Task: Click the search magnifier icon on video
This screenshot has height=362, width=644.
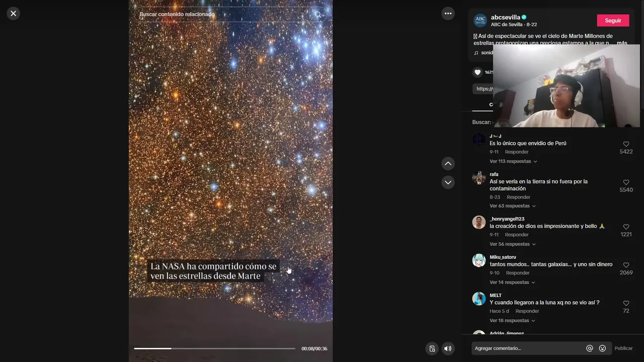Action: (x=318, y=14)
